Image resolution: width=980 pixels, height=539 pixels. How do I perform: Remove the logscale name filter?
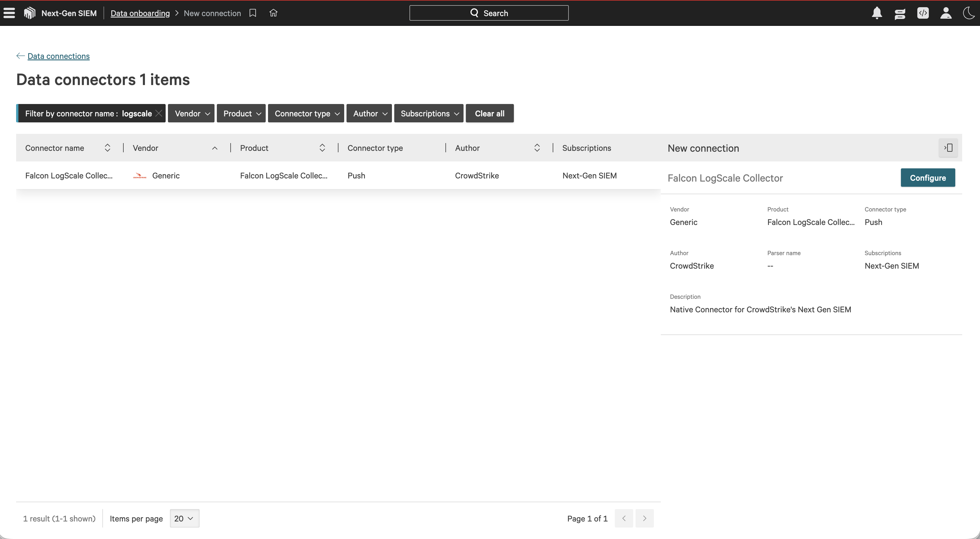[159, 113]
